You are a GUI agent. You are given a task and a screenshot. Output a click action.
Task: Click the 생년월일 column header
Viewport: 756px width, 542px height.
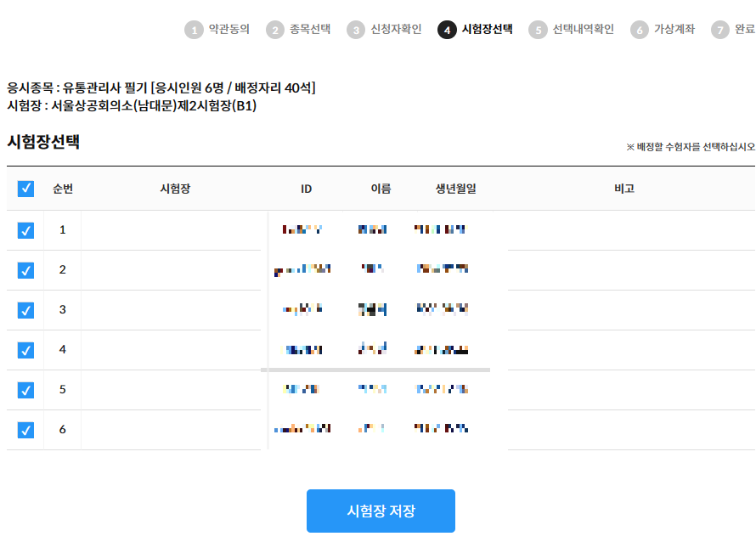(x=456, y=189)
